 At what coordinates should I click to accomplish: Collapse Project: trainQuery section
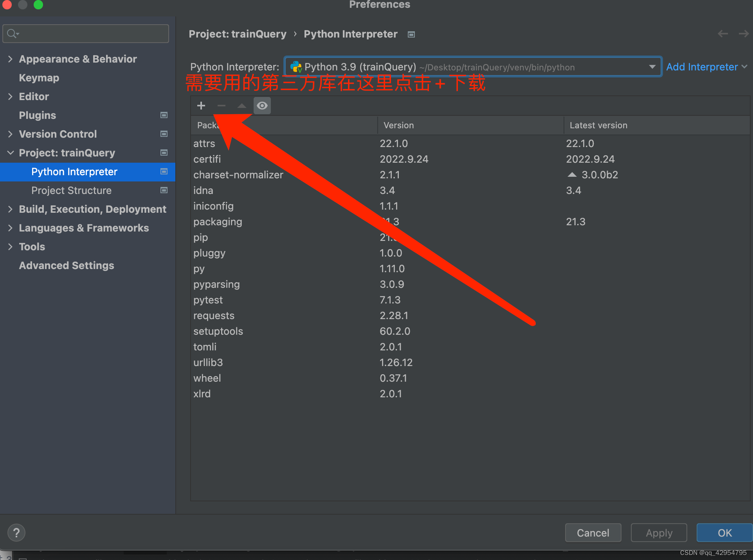click(11, 153)
